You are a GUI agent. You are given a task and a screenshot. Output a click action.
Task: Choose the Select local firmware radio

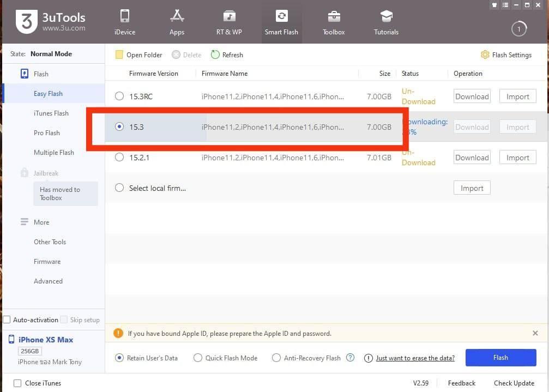[119, 188]
